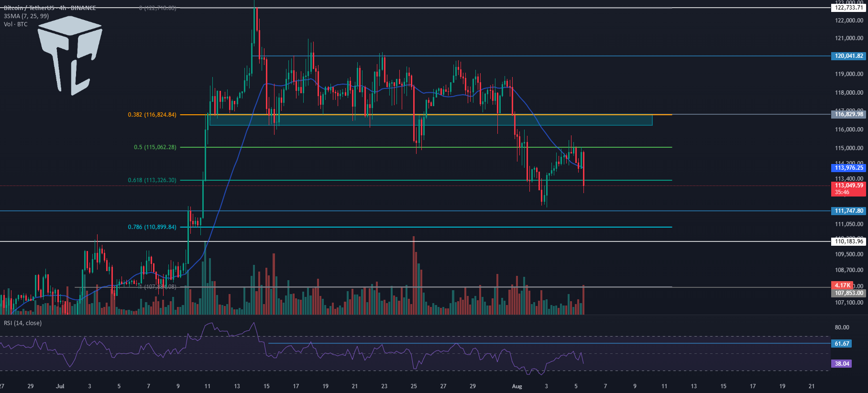Click the 107,853.00 gray price label

pyautogui.click(x=849, y=293)
